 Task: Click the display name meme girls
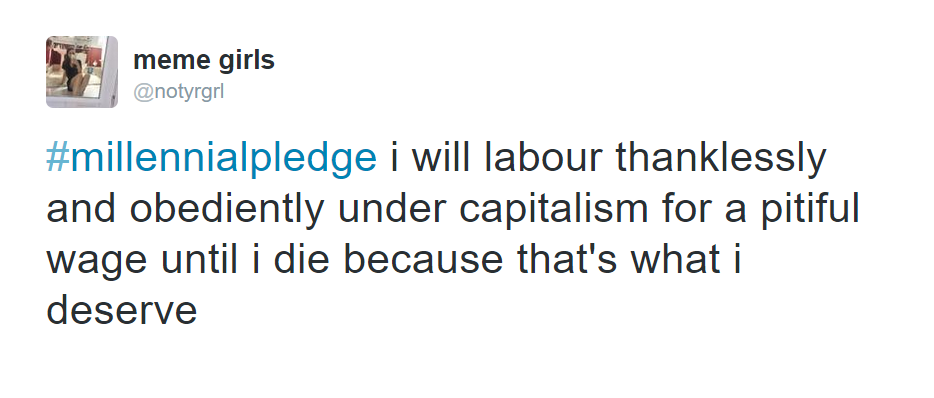point(204,61)
